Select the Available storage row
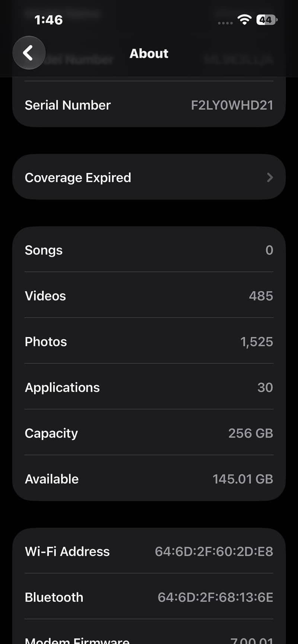This screenshot has height=644, width=298. pos(149,478)
